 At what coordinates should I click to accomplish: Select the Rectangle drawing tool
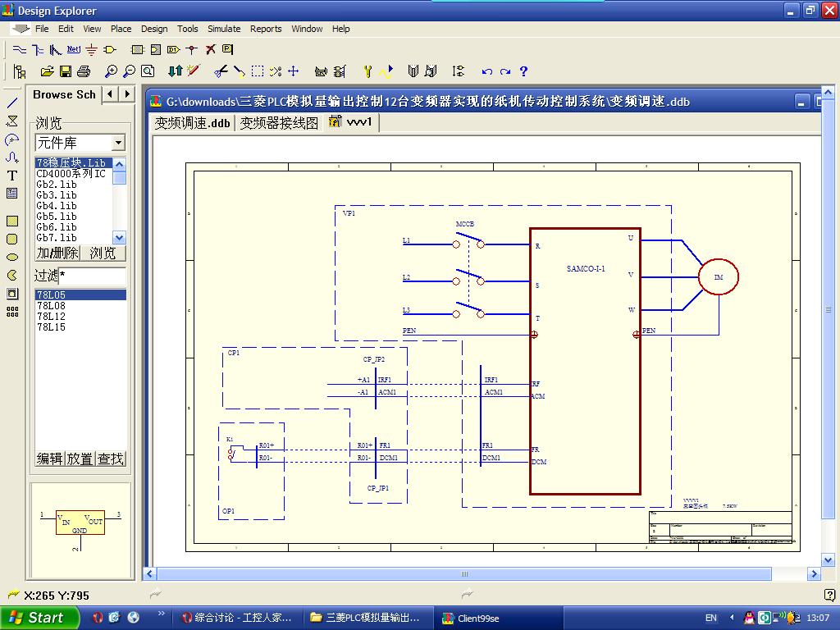[x=12, y=221]
